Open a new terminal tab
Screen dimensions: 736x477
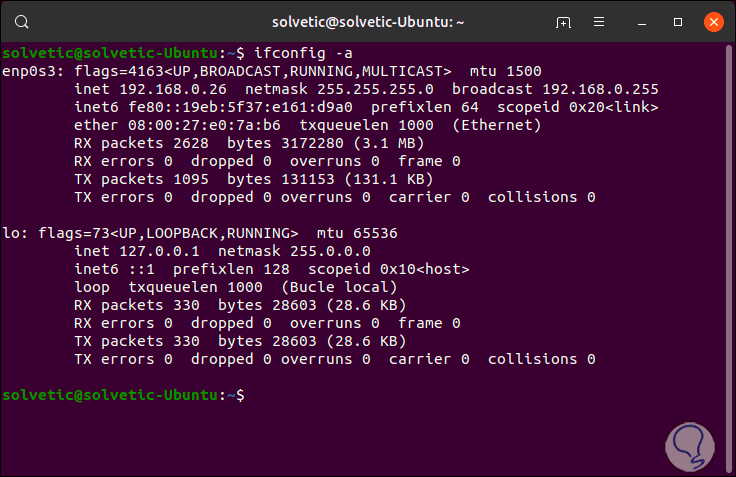564,22
